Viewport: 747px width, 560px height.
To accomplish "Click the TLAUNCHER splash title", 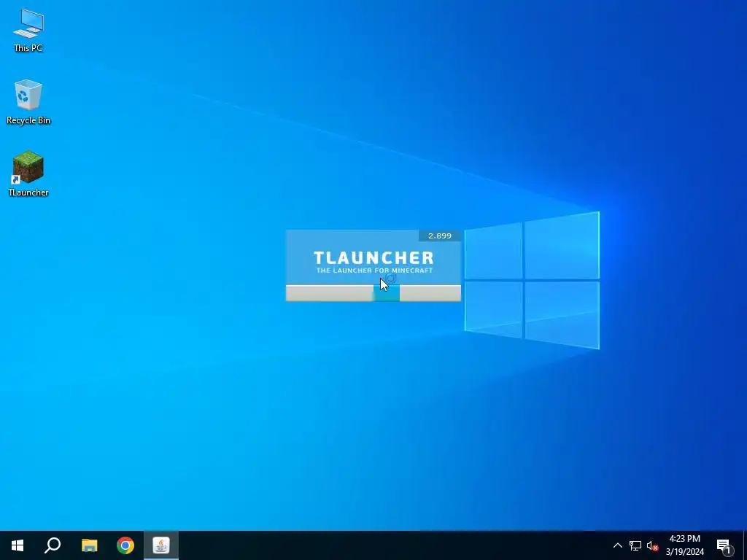I will coord(373,257).
